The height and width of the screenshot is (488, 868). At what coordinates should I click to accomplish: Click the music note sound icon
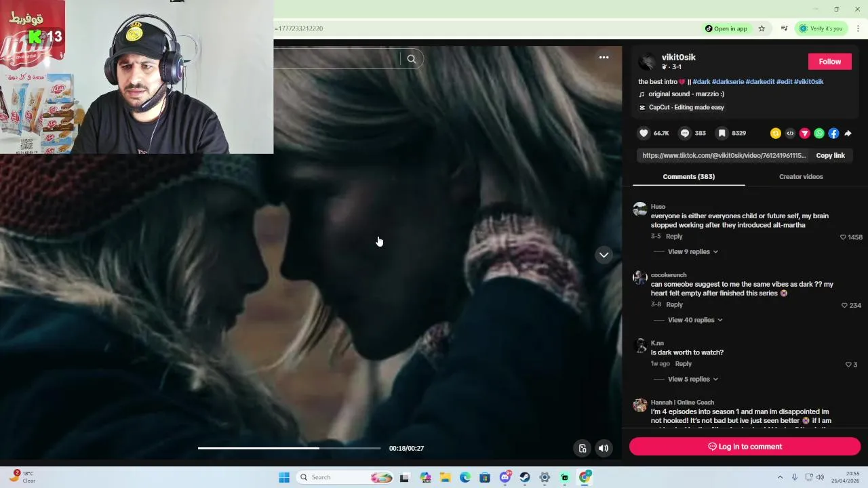tap(642, 94)
